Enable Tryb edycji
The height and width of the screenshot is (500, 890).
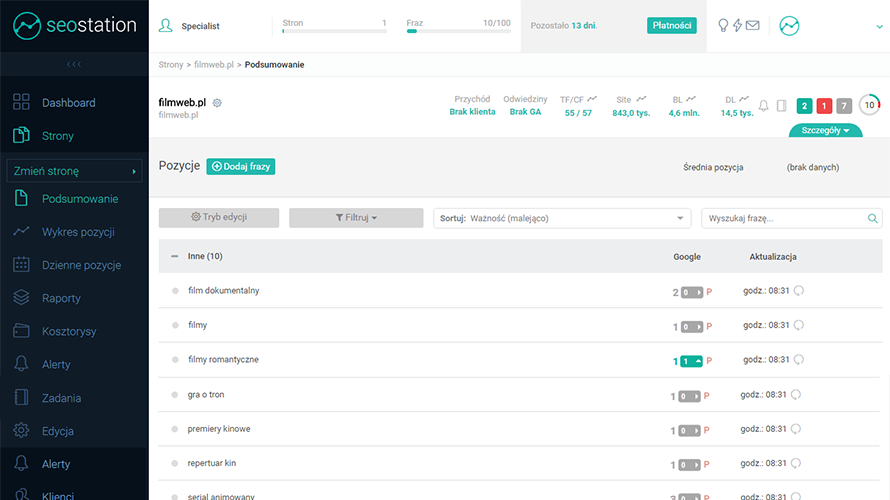[x=219, y=217]
